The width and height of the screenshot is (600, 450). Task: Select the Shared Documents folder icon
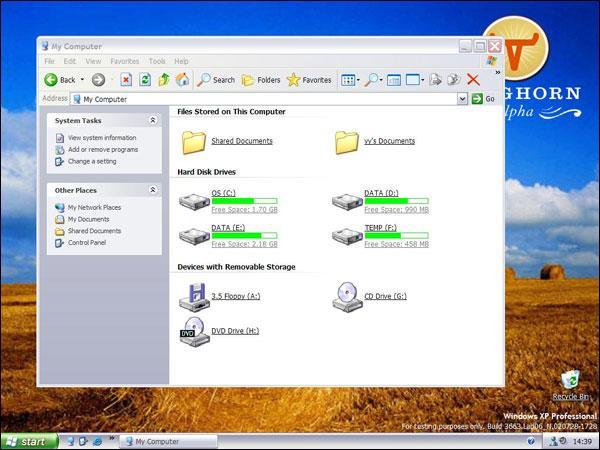tap(194, 142)
